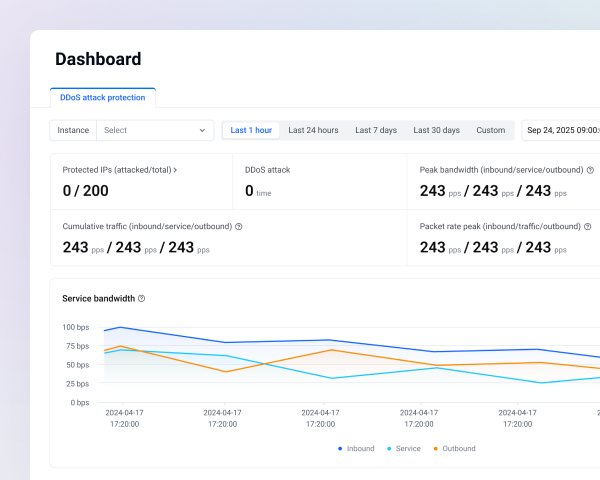600x480 pixels.
Task: Choose the Last 30 days range
Action: point(436,130)
